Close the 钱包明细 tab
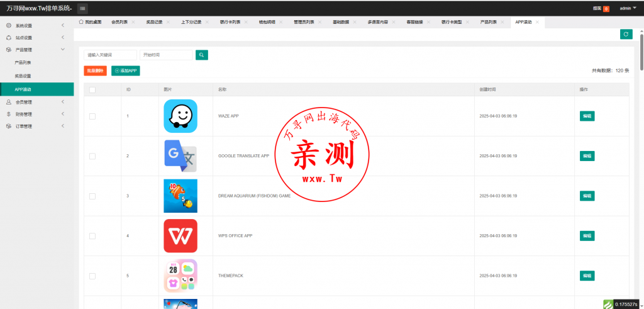Screen dimensions: 644x309 281,22
